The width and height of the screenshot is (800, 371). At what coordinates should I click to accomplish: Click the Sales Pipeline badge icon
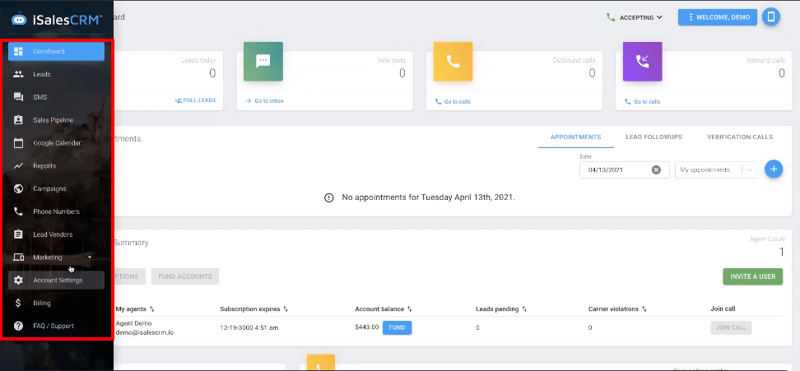[x=18, y=120]
